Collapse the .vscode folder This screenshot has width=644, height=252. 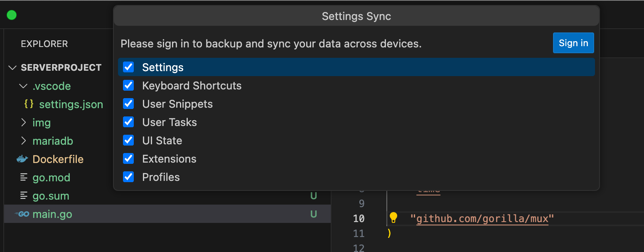(x=23, y=86)
